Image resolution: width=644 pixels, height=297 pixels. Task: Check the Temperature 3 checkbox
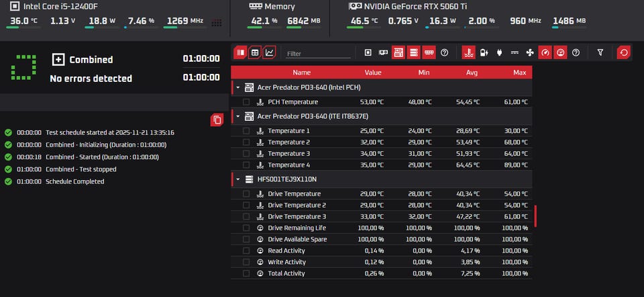click(x=246, y=153)
